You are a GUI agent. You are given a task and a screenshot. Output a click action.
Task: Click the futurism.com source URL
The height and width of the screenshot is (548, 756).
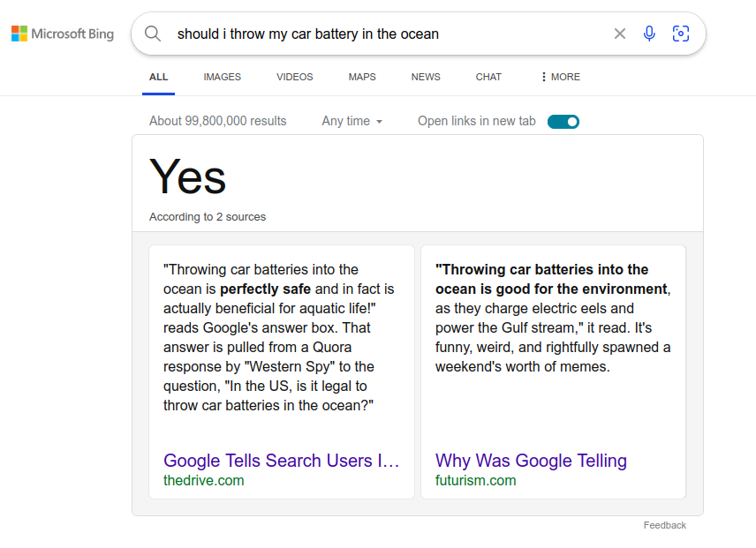(x=475, y=481)
